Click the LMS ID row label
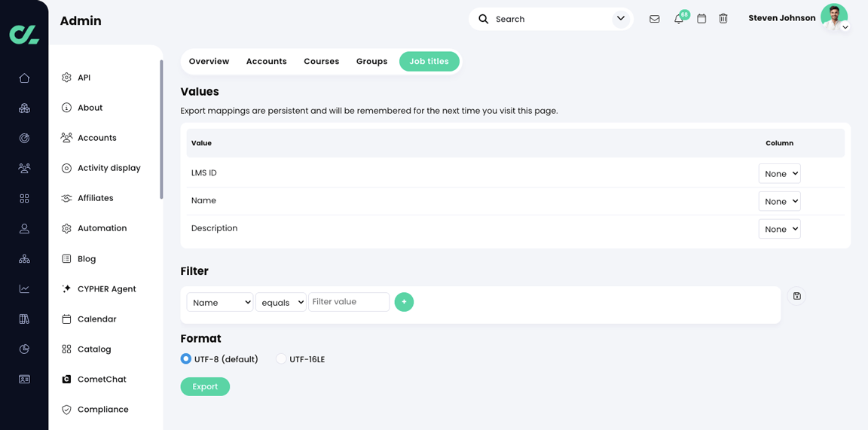The height and width of the screenshot is (430, 868). (x=203, y=172)
